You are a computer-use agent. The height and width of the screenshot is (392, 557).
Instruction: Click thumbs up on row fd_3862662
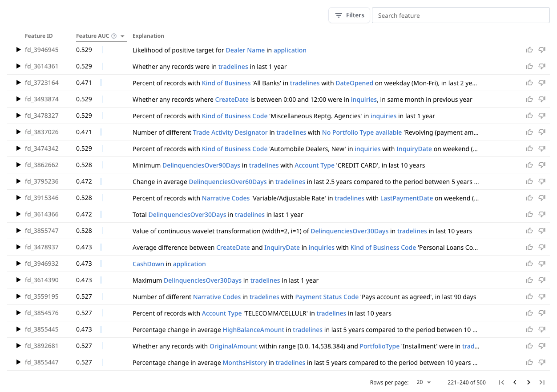tap(529, 165)
